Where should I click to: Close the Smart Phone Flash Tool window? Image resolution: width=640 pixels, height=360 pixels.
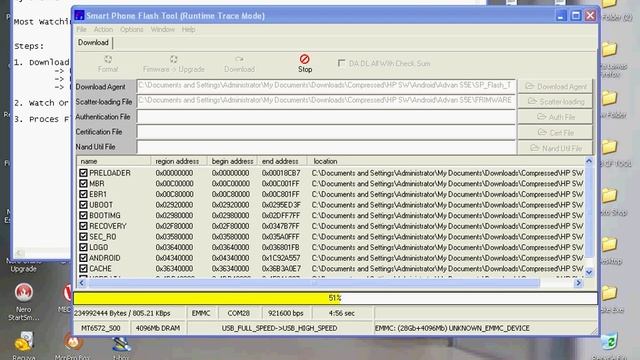[590, 16]
